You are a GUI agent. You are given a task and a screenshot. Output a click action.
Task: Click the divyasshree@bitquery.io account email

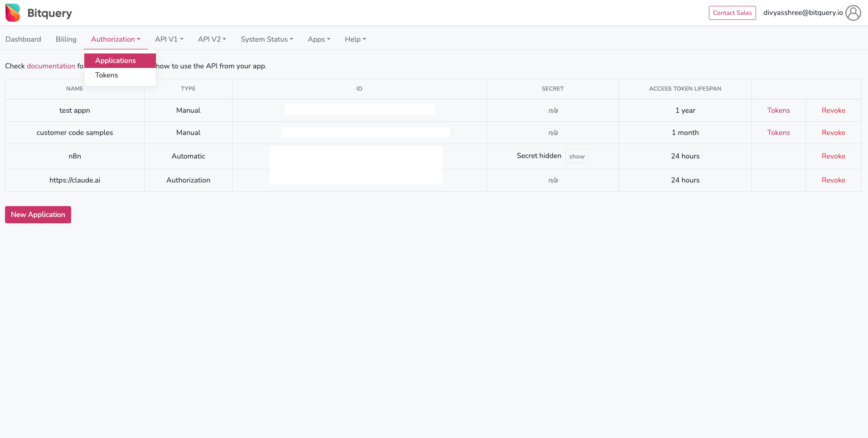(803, 13)
